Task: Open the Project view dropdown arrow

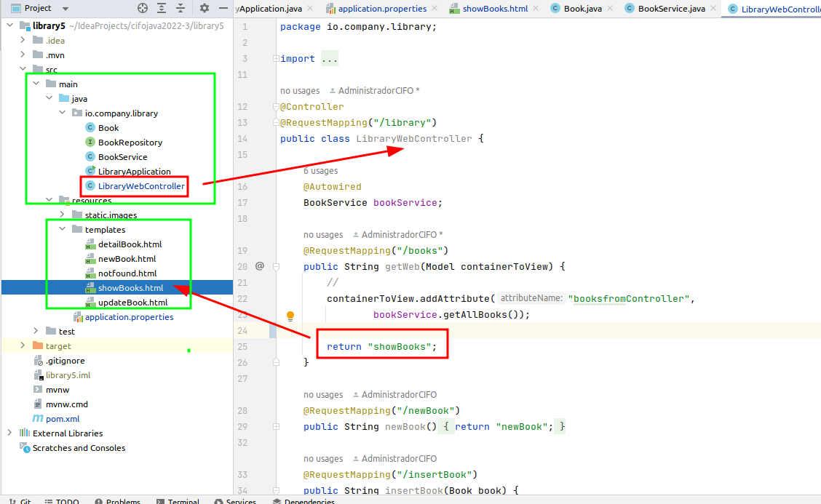Action: [66, 9]
